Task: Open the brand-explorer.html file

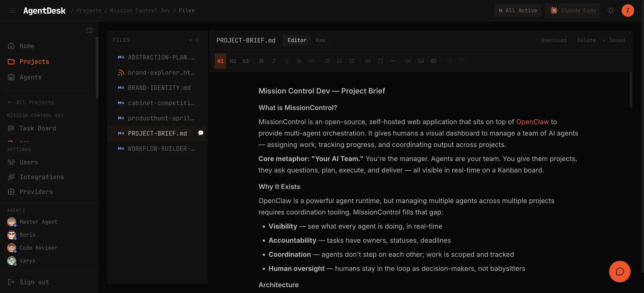Action: [x=157, y=73]
